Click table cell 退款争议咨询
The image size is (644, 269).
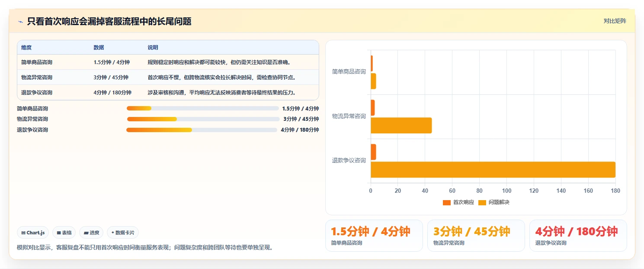tap(37, 93)
